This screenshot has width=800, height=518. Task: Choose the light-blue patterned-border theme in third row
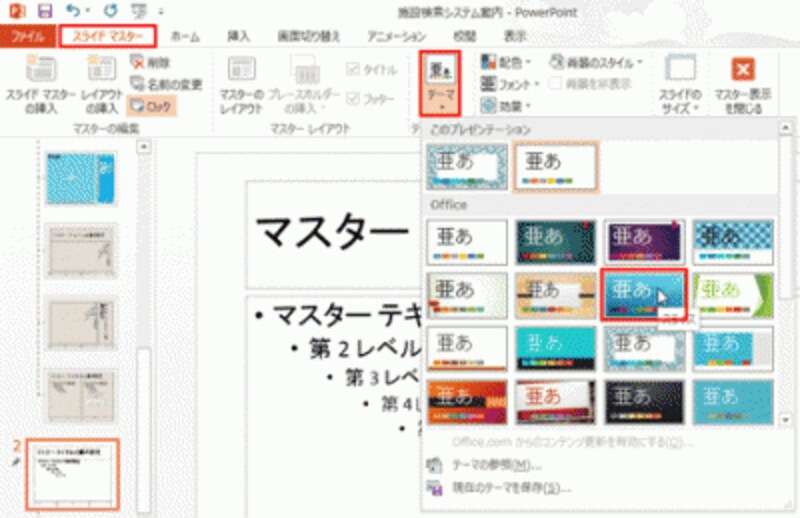(x=644, y=349)
